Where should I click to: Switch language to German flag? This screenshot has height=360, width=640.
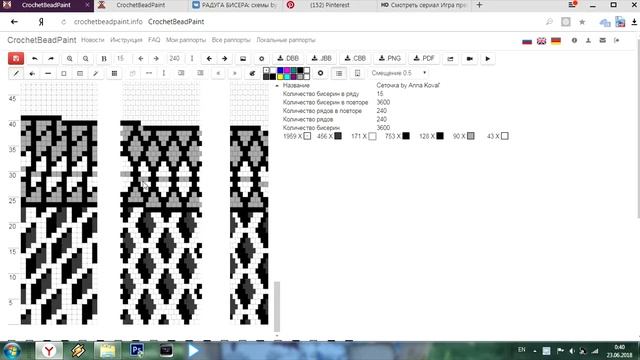click(x=556, y=41)
